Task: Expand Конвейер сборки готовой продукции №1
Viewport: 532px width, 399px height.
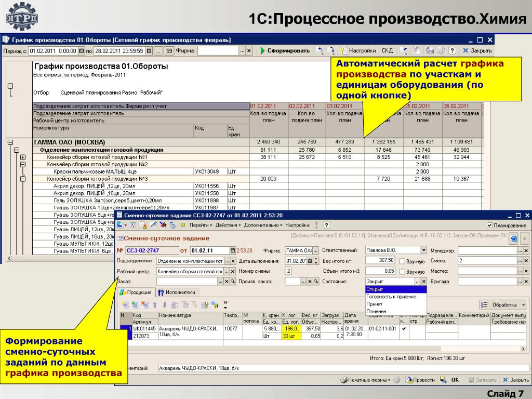Action: [23, 157]
